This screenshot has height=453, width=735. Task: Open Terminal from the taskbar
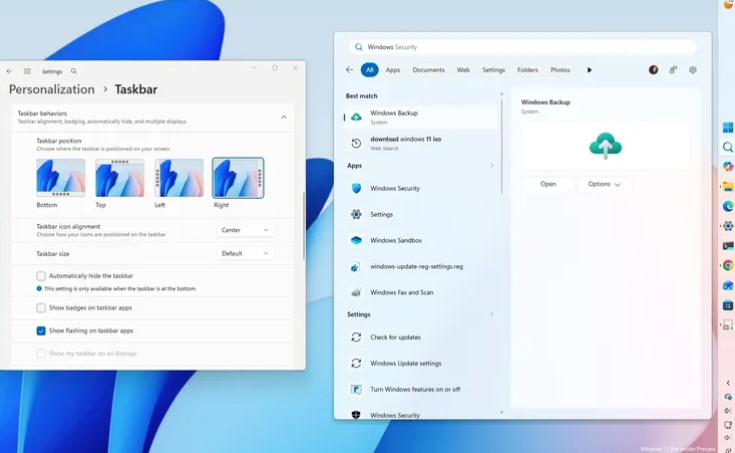pyautogui.click(x=728, y=246)
